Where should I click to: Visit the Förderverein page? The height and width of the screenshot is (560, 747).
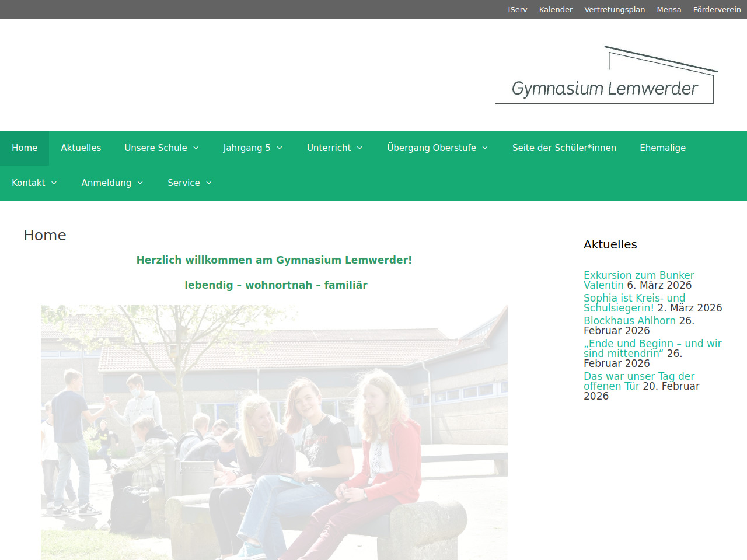point(717,10)
